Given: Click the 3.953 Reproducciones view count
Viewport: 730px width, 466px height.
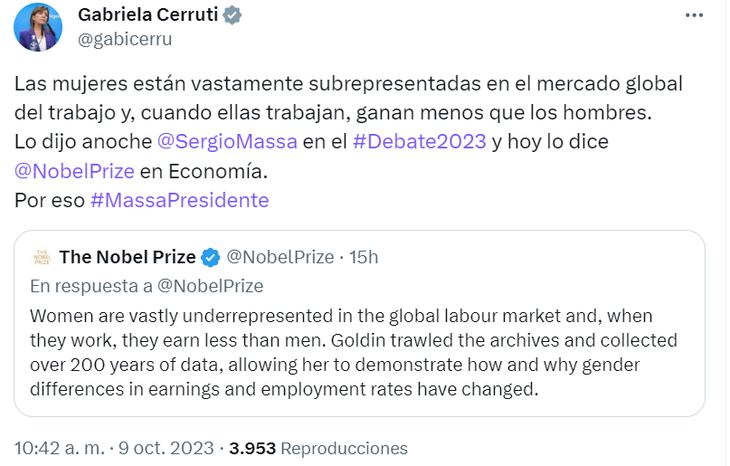Looking at the screenshot, I should [318, 448].
